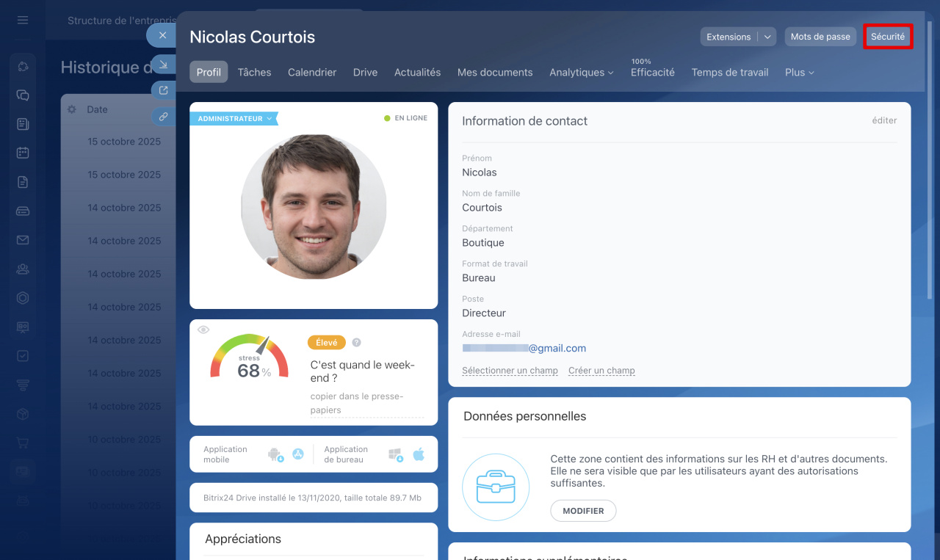Open the Plus navigation dropdown
The width and height of the screenshot is (940, 560).
click(799, 72)
